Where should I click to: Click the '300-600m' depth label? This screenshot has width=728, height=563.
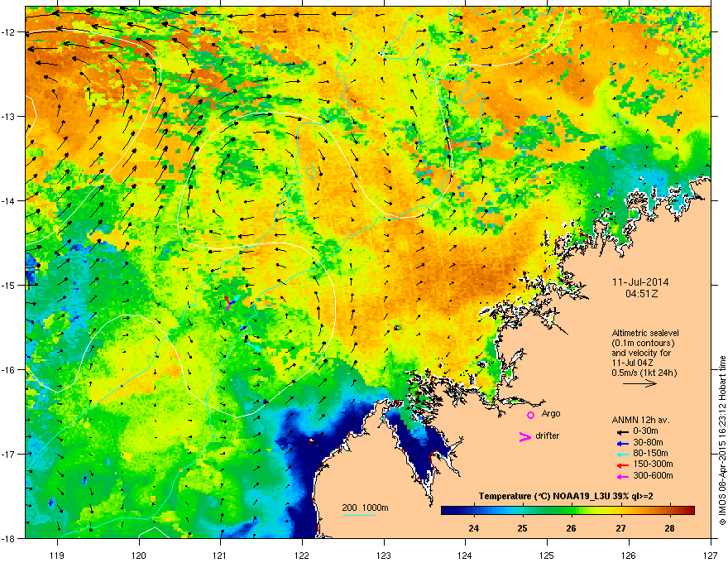653,475
